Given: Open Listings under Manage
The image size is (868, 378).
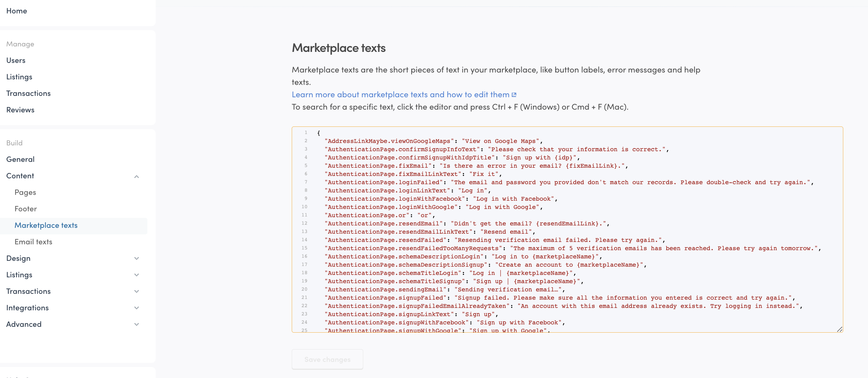Looking at the screenshot, I should tap(19, 77).
